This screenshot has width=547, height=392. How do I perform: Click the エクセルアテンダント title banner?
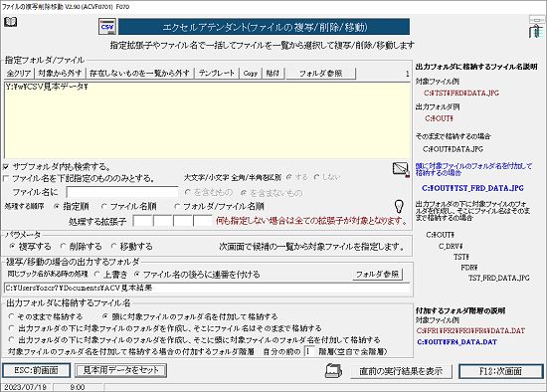tap(265, 27)
